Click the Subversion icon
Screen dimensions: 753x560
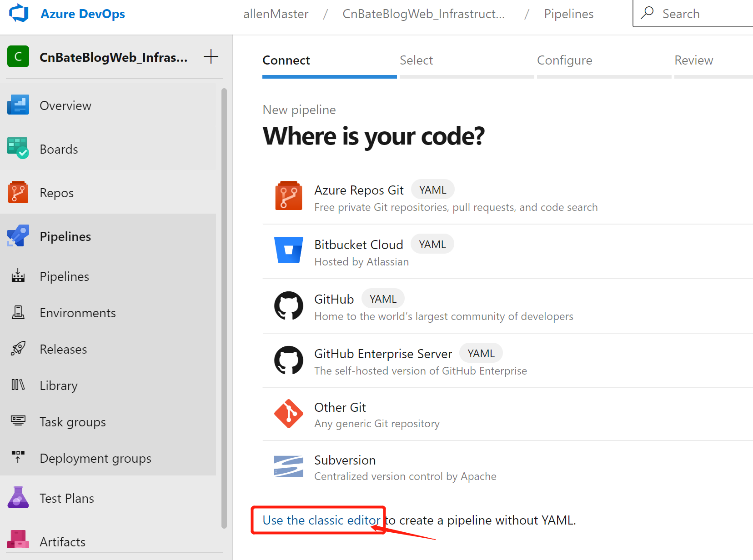click(x=289, y=466)
